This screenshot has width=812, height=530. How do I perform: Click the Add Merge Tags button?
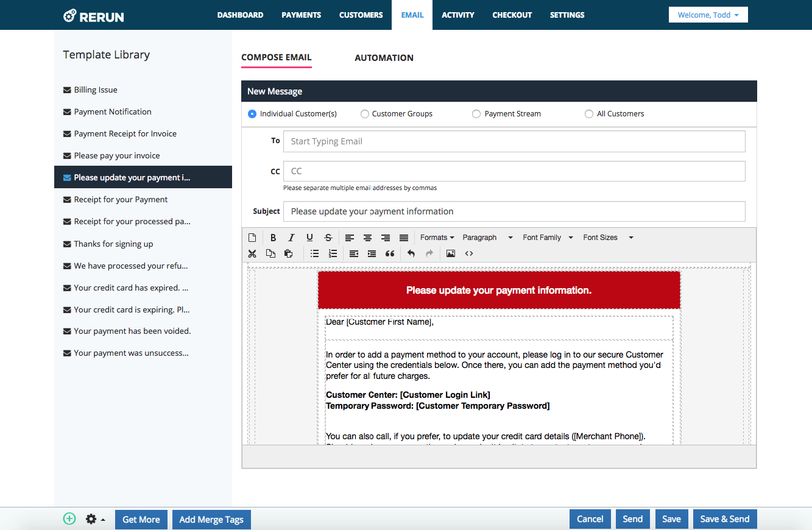(x=211, y=519)
